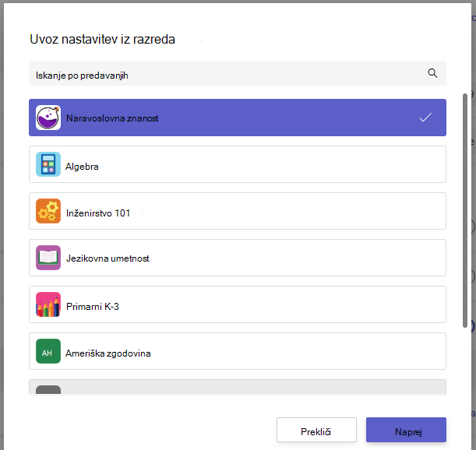Pick the Primarni K-3 class row
This screenshot has width=476, height=450.
[x=238, y=304]
